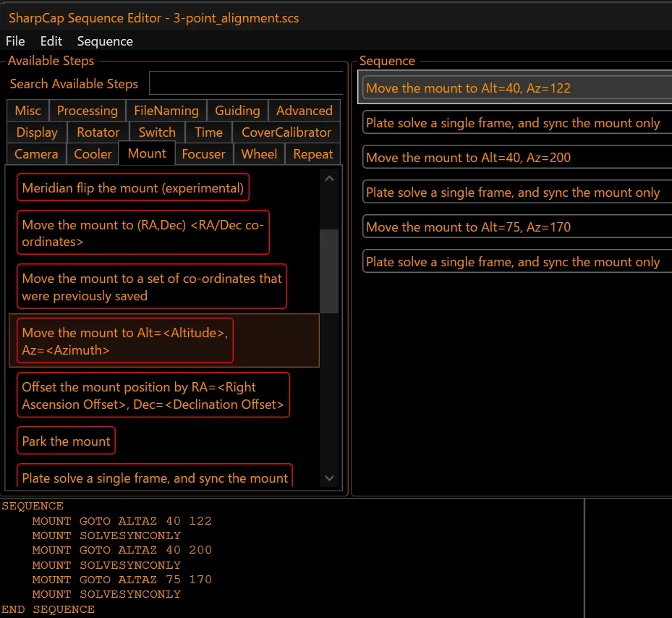Select the Guiding tab

tap(237, 111)
